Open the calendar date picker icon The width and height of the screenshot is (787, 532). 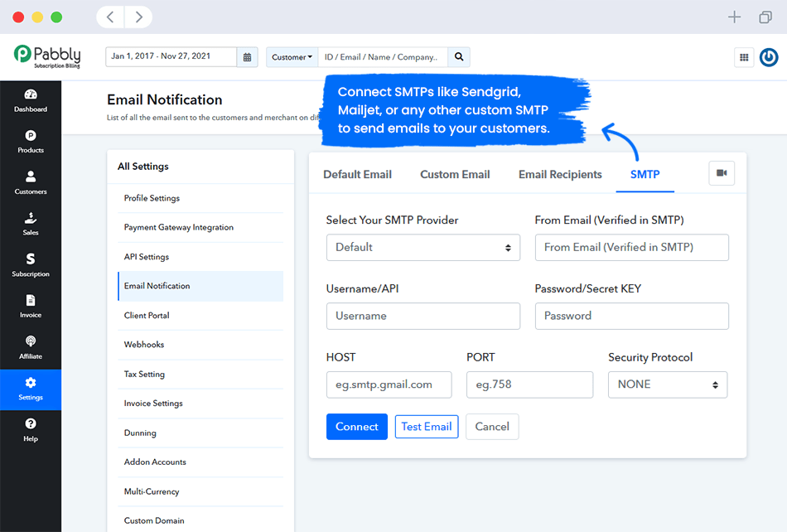(247, 56)
